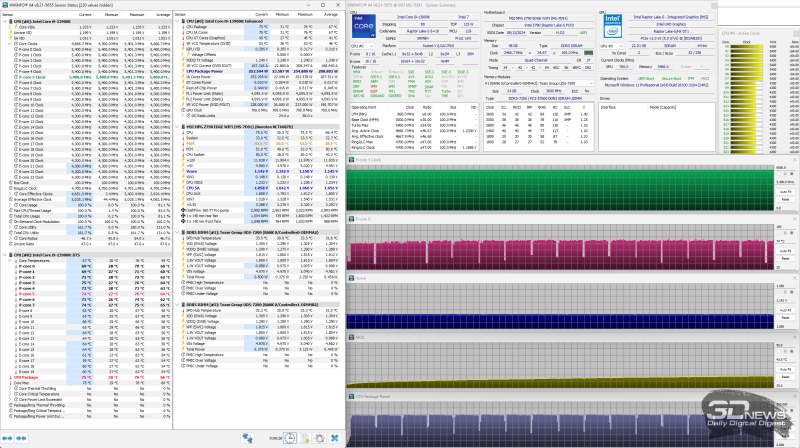
Task: Expand the Core VIDs row
Action: click(x=11, y=27)
